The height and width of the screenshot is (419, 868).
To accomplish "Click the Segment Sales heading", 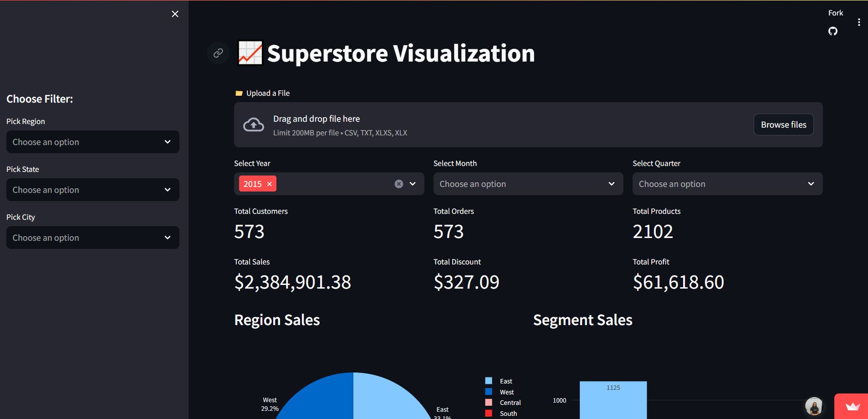I will [582, 320].
